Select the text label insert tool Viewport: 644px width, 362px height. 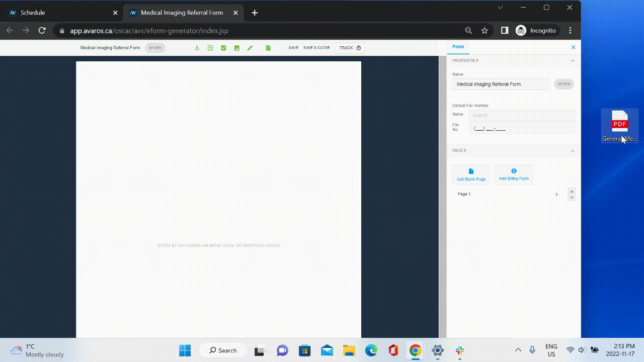(197, 48)
